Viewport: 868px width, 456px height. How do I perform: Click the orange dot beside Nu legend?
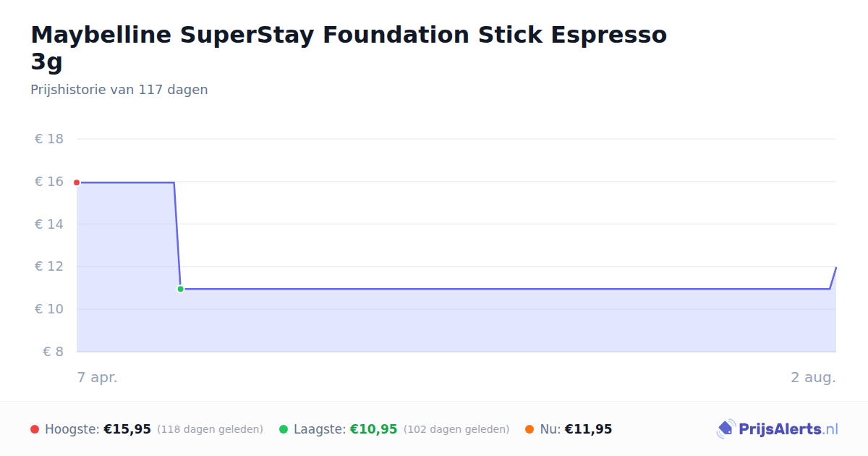click(x=529, y=429)
